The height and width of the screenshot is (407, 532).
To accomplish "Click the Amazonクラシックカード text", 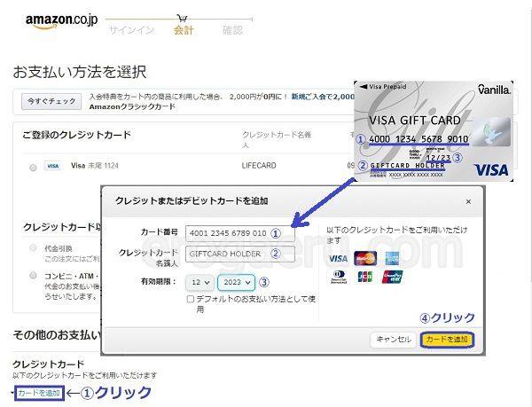I will [132, 106].
